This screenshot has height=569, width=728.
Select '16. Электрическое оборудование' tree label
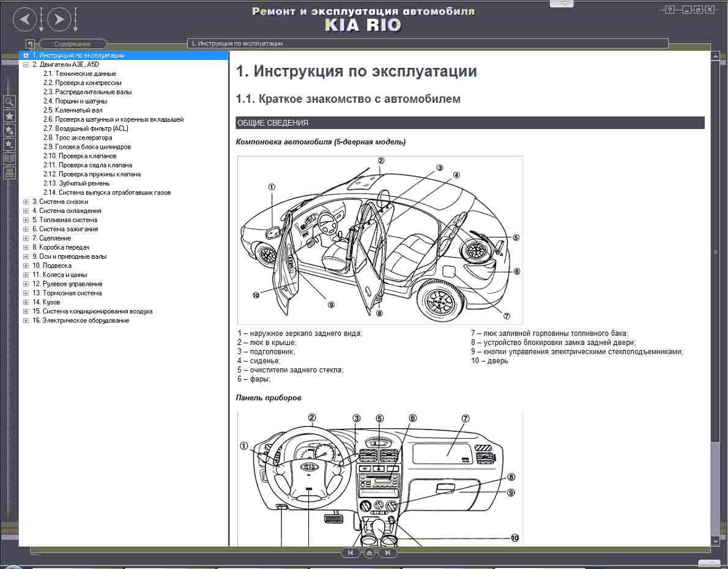pyautogui.click(x=81, y=321)
